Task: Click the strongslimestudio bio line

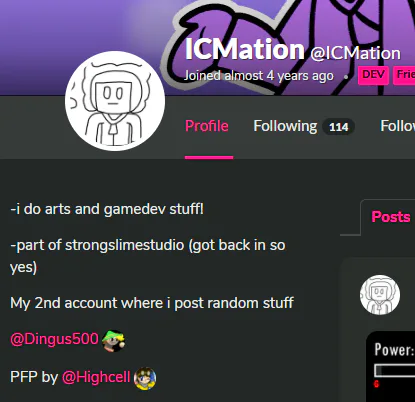Action: tap(148, 256)
